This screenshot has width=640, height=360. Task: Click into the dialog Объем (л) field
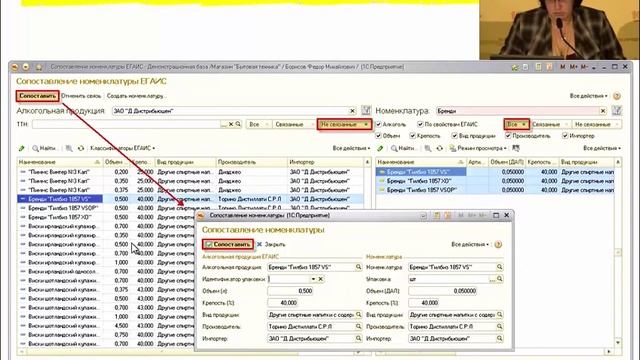(x=290, y=291)
